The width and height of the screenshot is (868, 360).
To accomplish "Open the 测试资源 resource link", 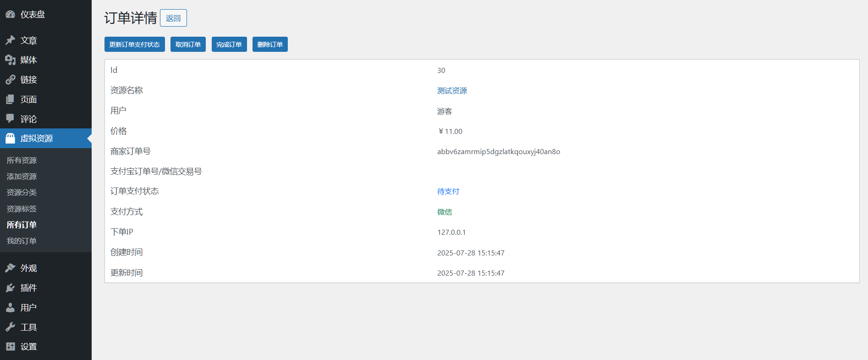I will pyautogui.click(x=452, y=91).
